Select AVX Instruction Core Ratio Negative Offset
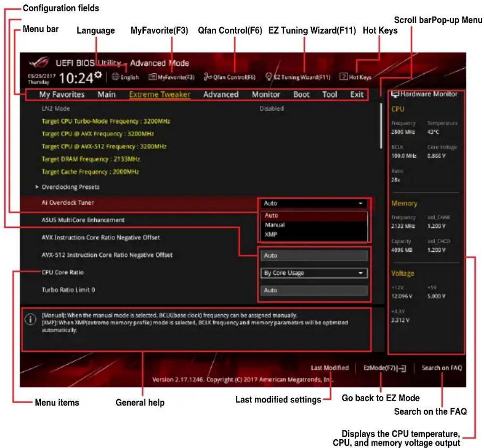This screenshot has width=484, height=448. coord(101,237)
